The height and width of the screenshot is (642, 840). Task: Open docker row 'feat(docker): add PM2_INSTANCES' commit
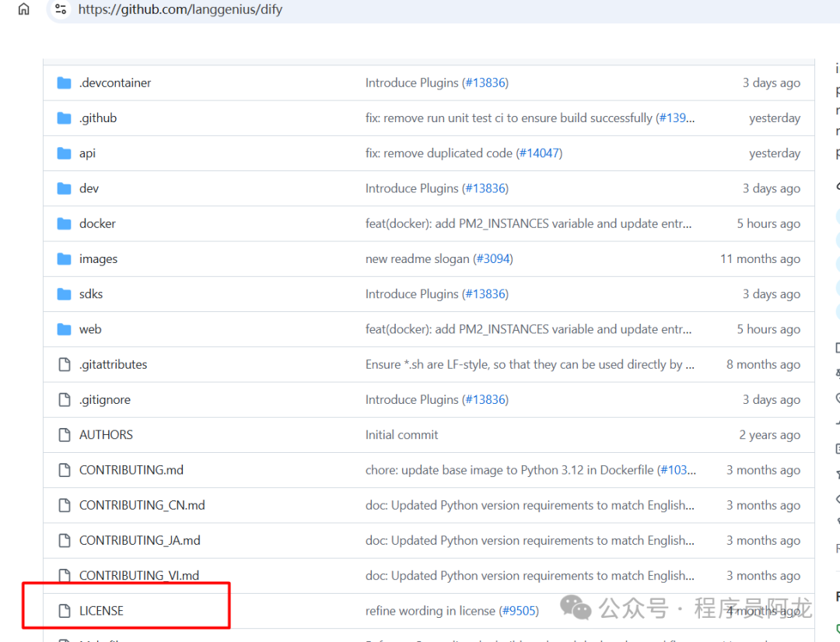(x=528, y=223)
